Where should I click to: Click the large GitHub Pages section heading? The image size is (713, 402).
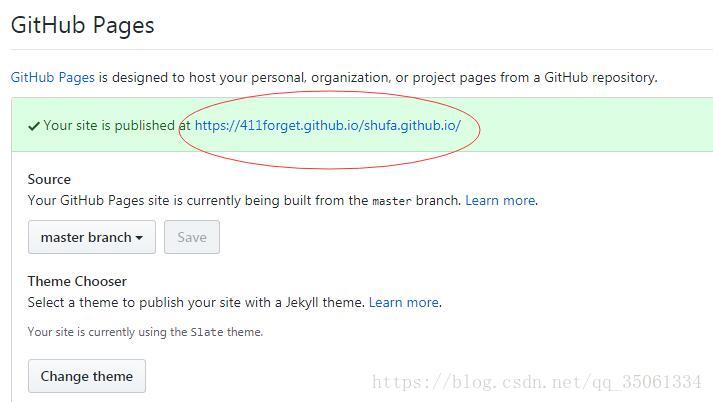click(83, 25)
